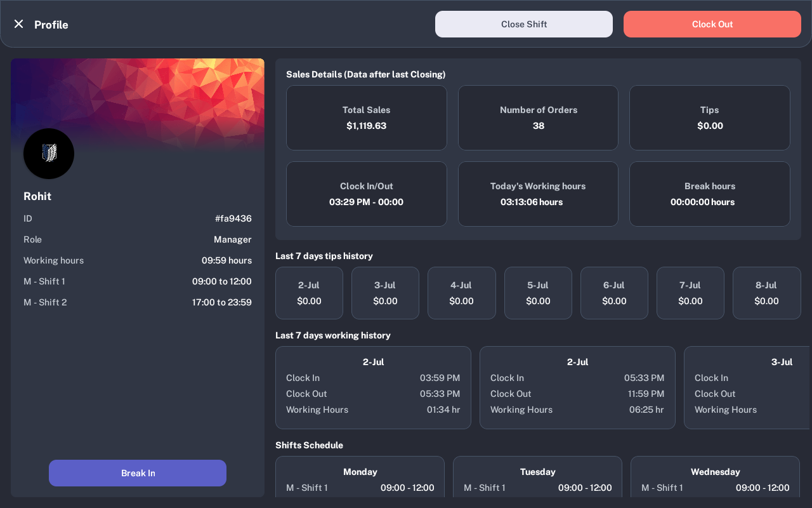Click the '06:25 hr' working hours value

coord(646,410)
